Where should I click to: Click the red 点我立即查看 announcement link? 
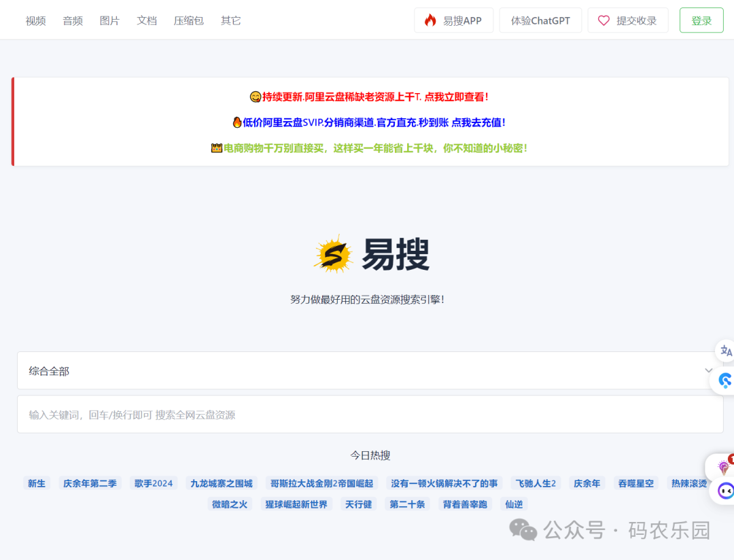pyautogui.click(x=462, y=97)
